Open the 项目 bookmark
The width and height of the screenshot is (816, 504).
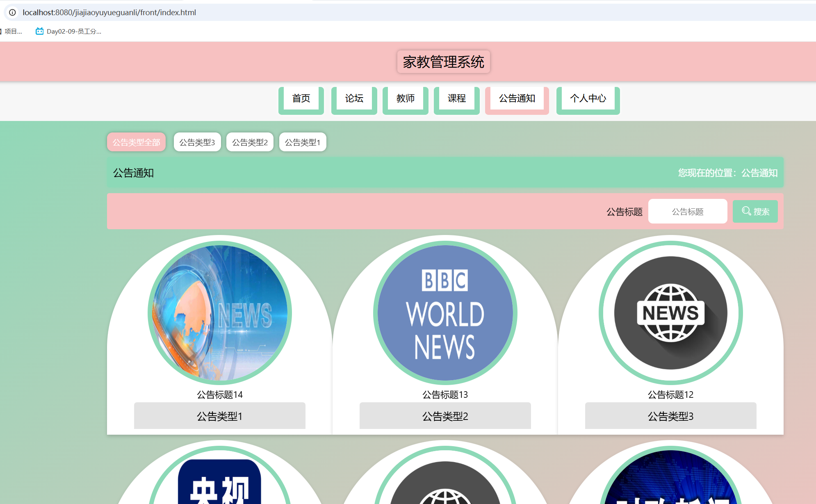pyautogui.click(x=11, y=31)
